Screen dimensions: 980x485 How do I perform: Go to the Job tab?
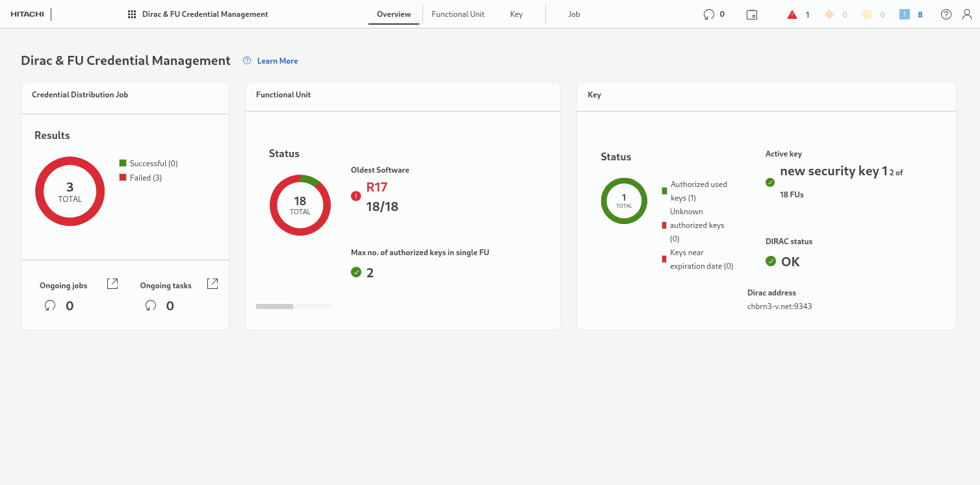pyautogui.click(x=574, y=14)
